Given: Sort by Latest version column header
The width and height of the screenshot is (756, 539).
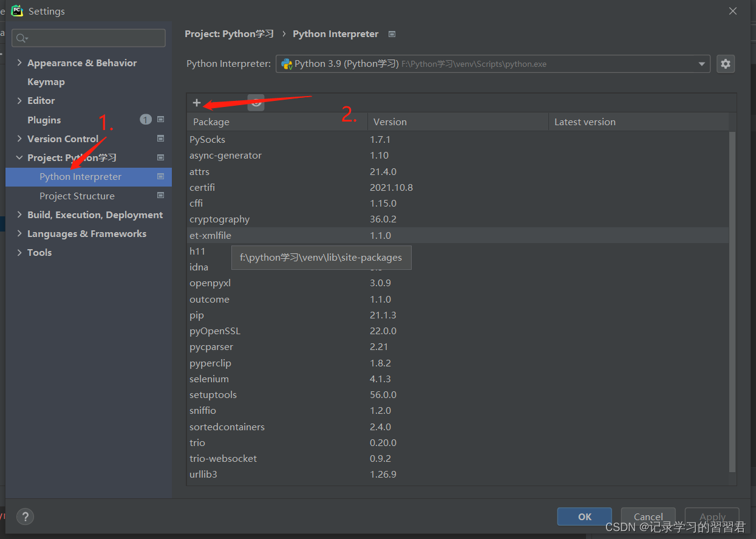Looking at the screenshot, I should point(638,122).
